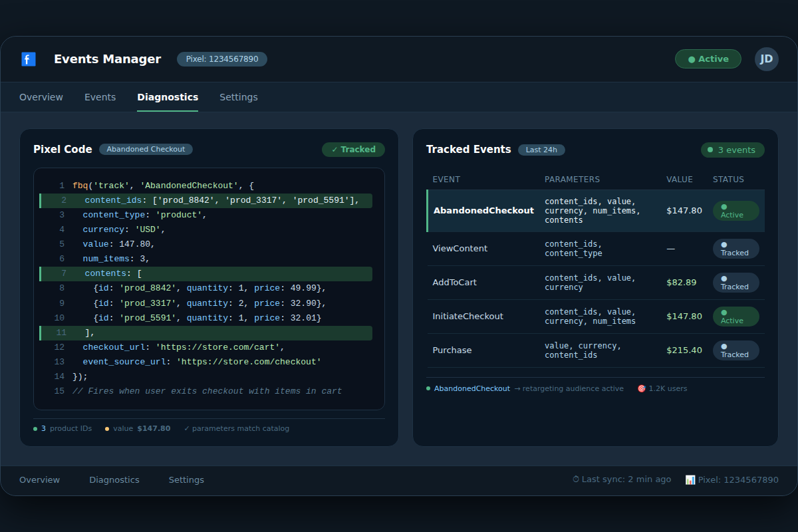Select the AbandonedCheckout event row
798x532 pixels.
pos(596,211)
